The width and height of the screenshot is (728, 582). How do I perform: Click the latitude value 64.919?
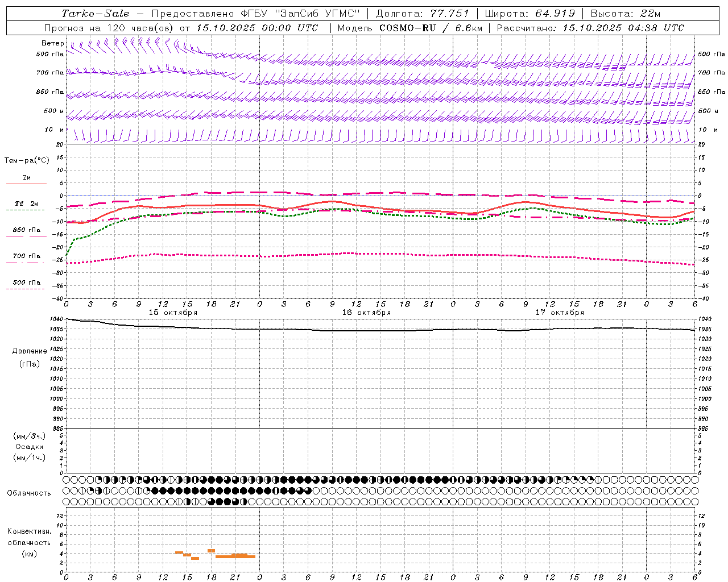tap(555, 14)
